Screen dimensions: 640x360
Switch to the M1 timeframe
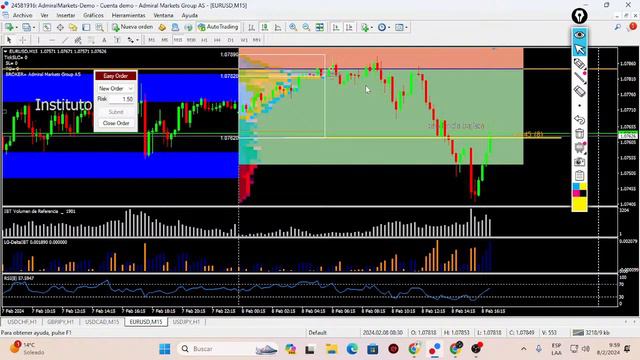tap(151, 40)
